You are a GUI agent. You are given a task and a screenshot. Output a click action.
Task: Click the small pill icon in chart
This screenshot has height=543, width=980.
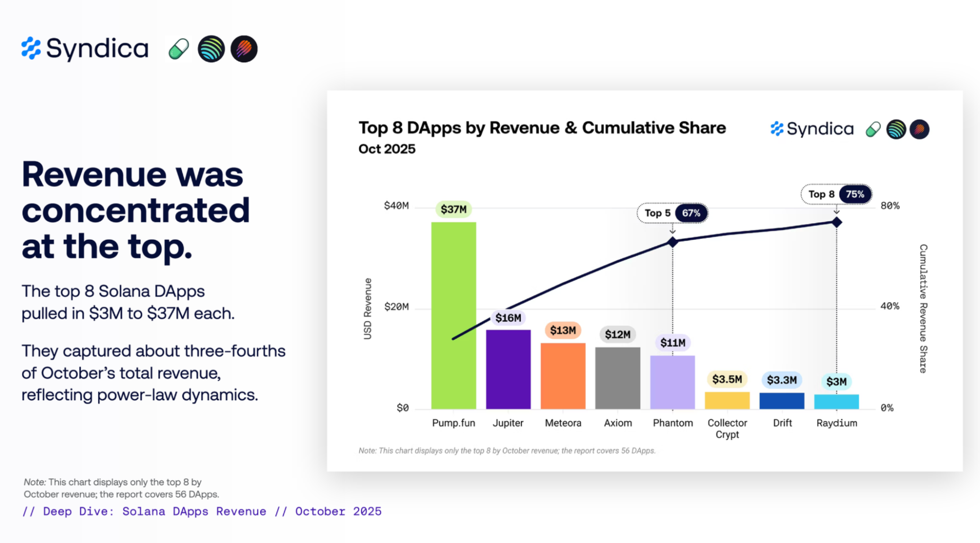coord(873,129)
